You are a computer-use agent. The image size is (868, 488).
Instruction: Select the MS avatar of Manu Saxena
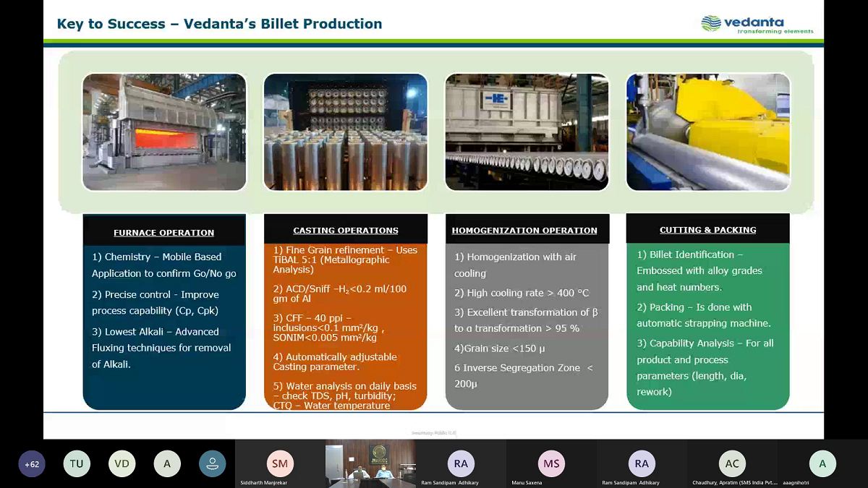[551, 463]
